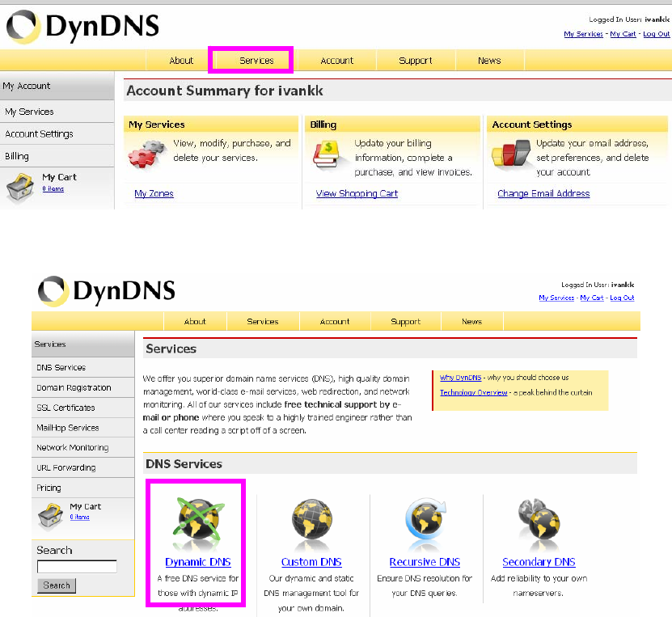Click the search text field in the sidebar
Screen dimensions: 672x617
tap(77, 566)
